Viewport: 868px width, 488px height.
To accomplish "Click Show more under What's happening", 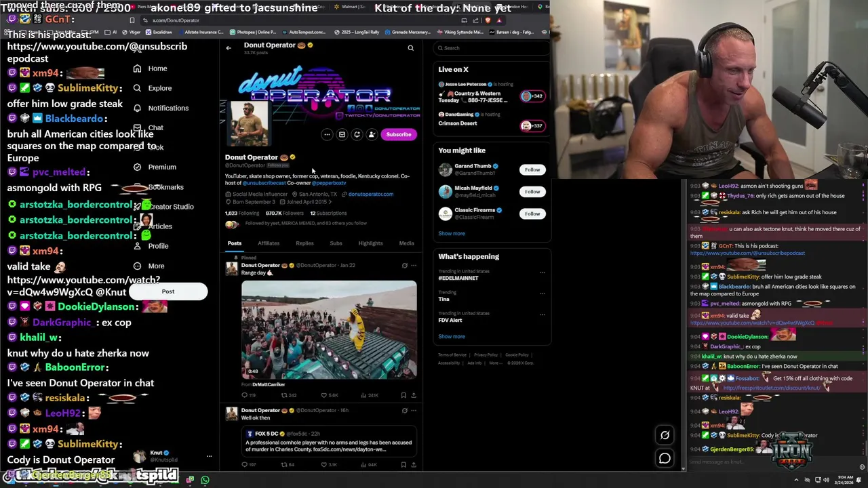I will (452, 336).
